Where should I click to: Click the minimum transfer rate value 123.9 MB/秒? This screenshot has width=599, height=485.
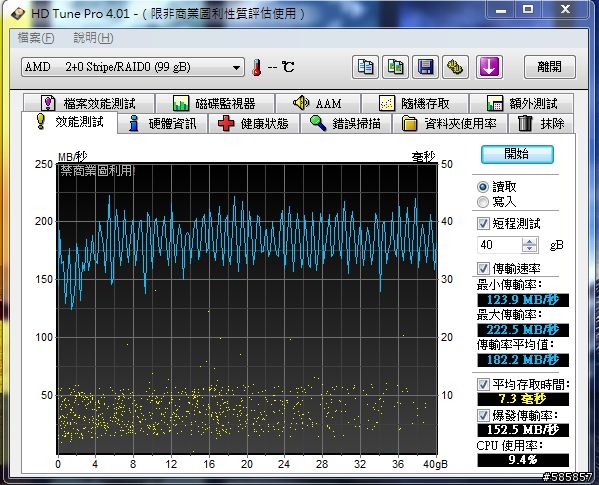[523, 300]
